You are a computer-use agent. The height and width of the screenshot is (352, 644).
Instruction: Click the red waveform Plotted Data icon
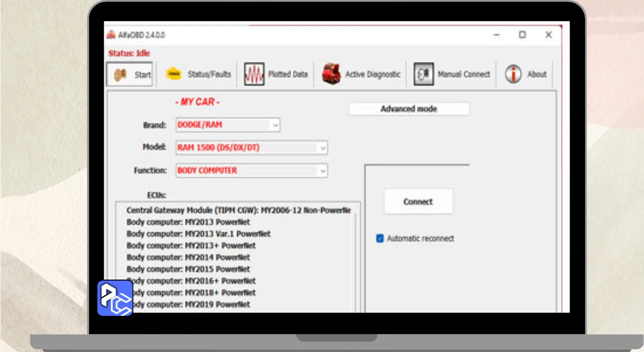tap(254, 74)
